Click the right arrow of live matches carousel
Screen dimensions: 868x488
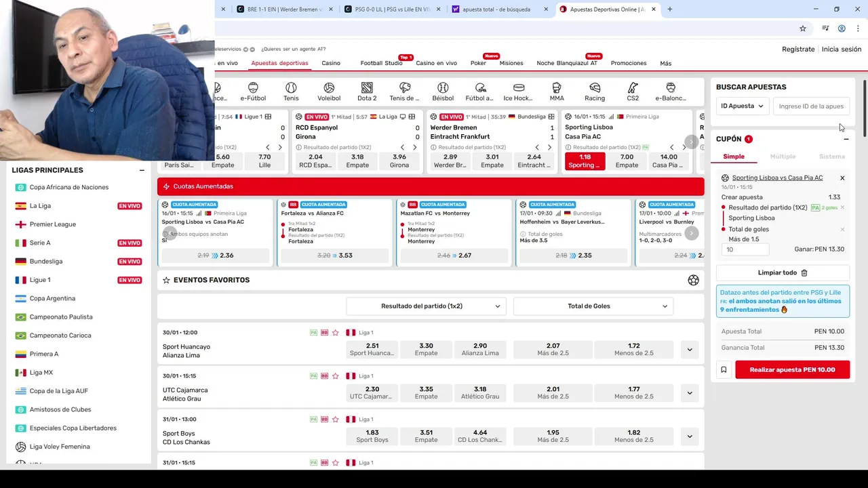[691, 142]
